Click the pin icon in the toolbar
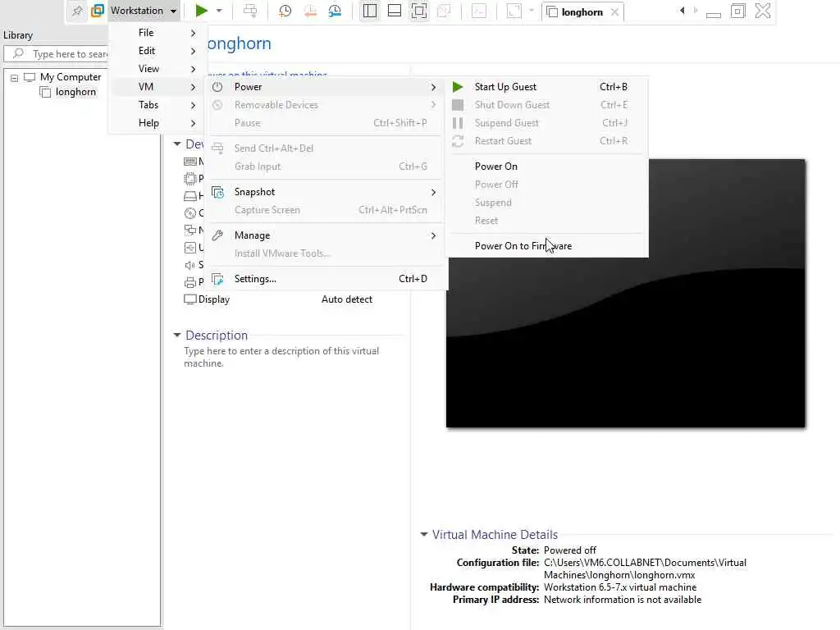 (x=77, y=11)
